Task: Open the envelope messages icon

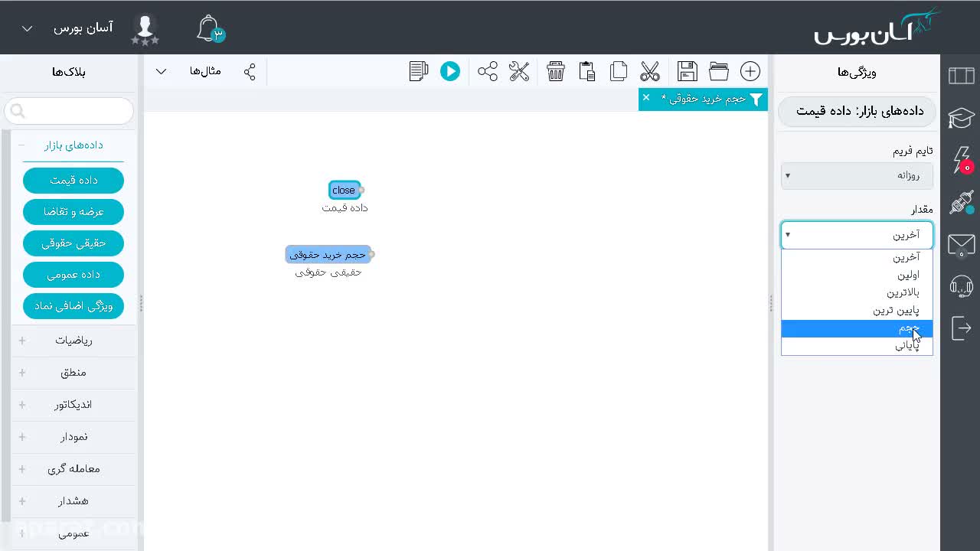Action: point(962,245)
